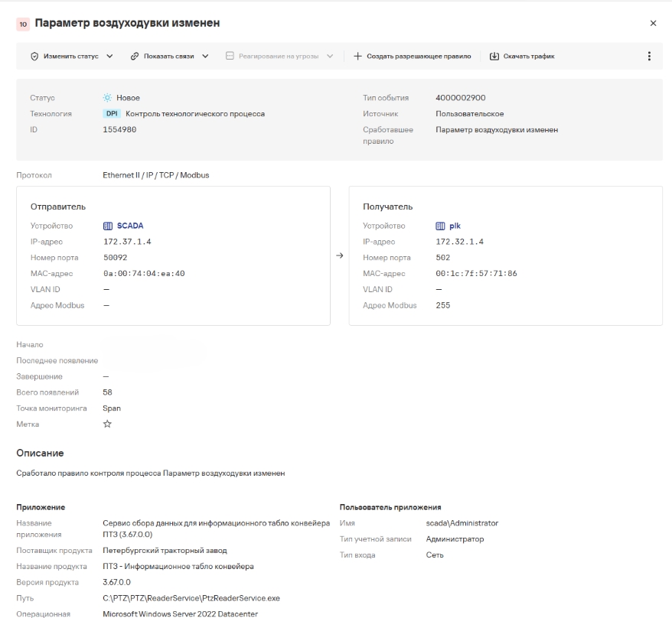Screen dimensions: 672x618
Task: Click the SCADA device icon in Отправитель
Action: [108, 226]
